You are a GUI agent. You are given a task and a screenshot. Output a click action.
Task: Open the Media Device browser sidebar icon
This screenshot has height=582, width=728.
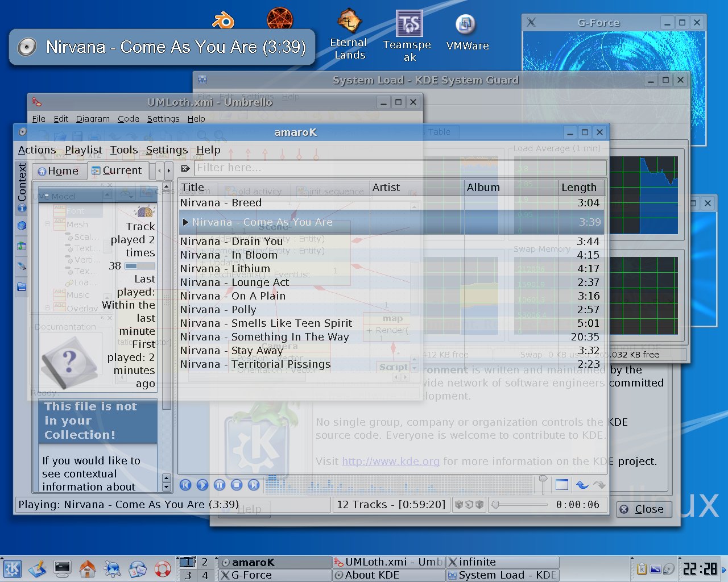click(x=22, y=267)
